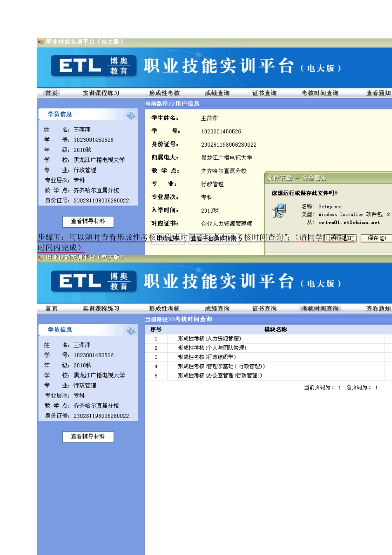Select the highlighted 考核时间查询 tab in the 考核时间查询 page window
392x555 pixels.
[320, 308]
